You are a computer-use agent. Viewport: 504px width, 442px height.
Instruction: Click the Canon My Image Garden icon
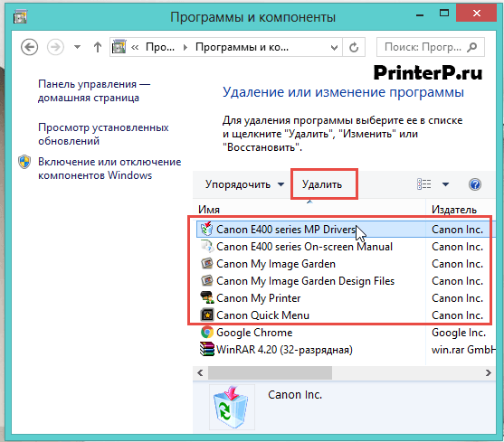point(206,264)
